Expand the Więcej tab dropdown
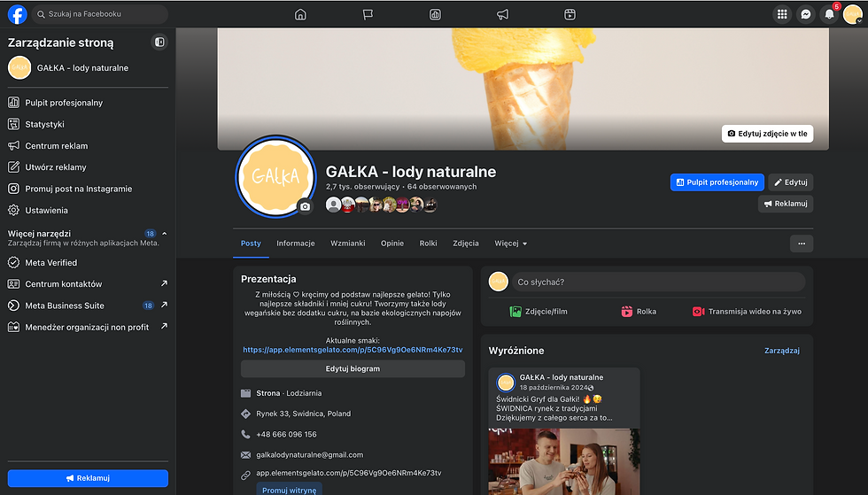This screenshot has height=495, width=868. 510,244
